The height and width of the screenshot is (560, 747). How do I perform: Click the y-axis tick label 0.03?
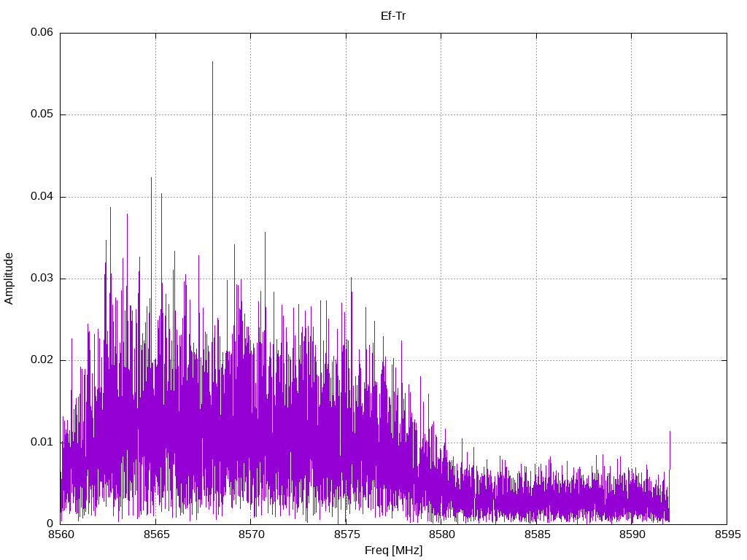click(x=42, y=278)
